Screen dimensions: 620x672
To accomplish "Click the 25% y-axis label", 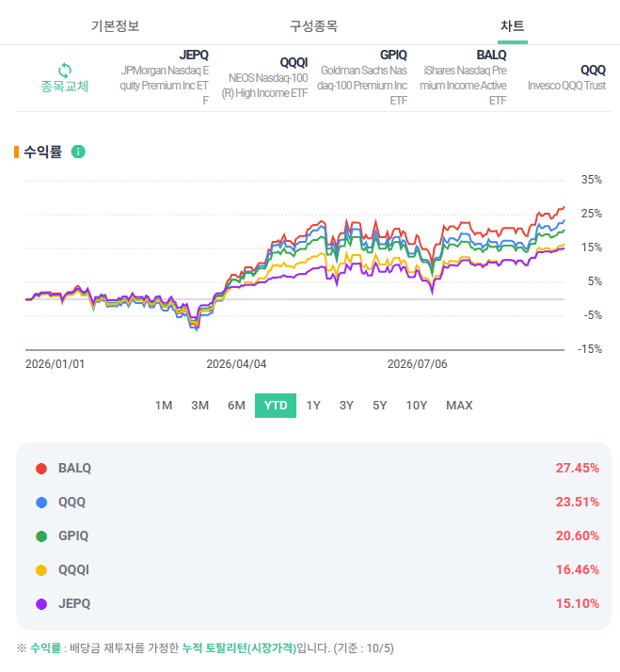I will 591,214.
